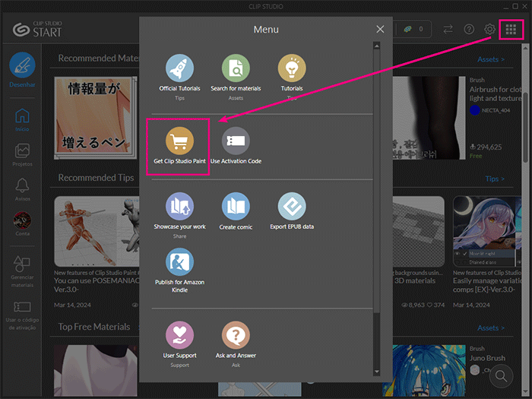Click Search for materials icon
This screenshot has height=399, width=532.
[x=236, y=68]
